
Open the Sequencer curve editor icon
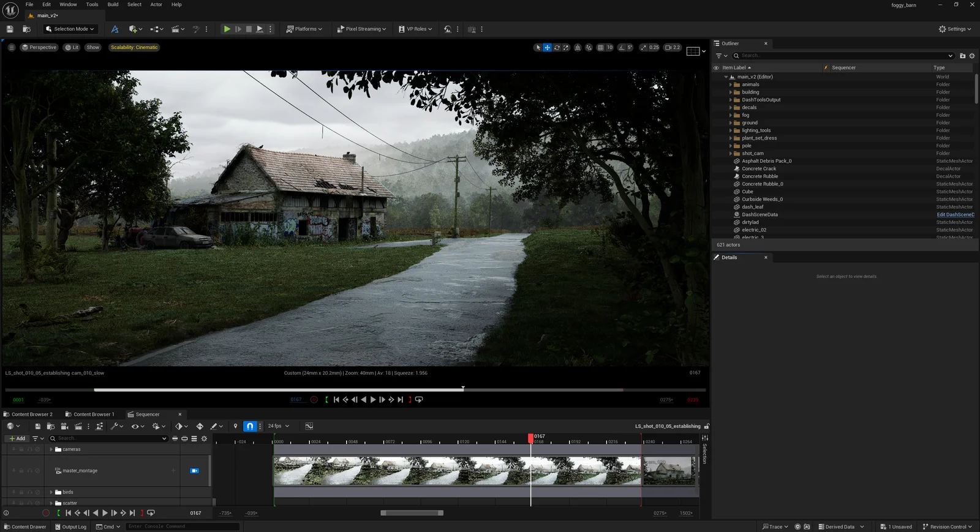(x=309, y=426)
